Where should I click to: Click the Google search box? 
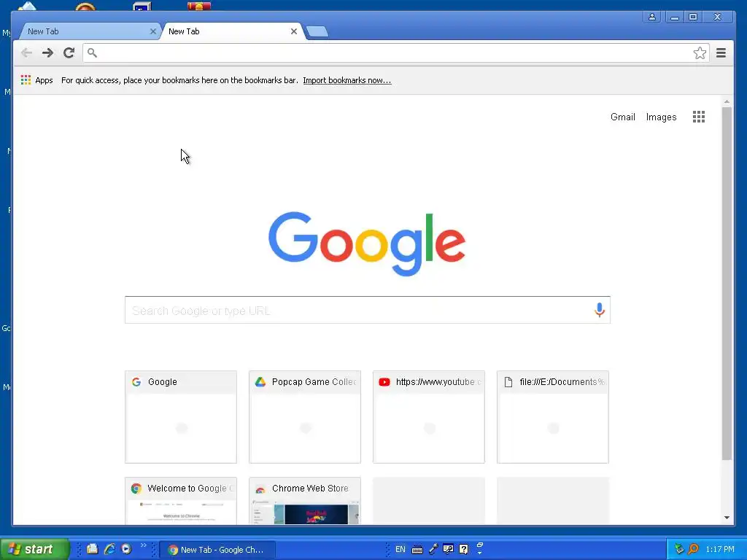coord(368,310)
